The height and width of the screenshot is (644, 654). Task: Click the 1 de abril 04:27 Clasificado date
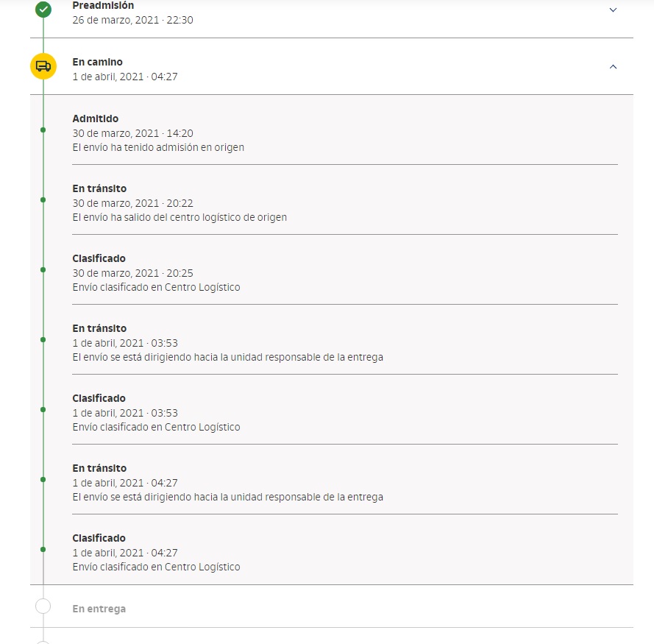[x=125, y=553]
